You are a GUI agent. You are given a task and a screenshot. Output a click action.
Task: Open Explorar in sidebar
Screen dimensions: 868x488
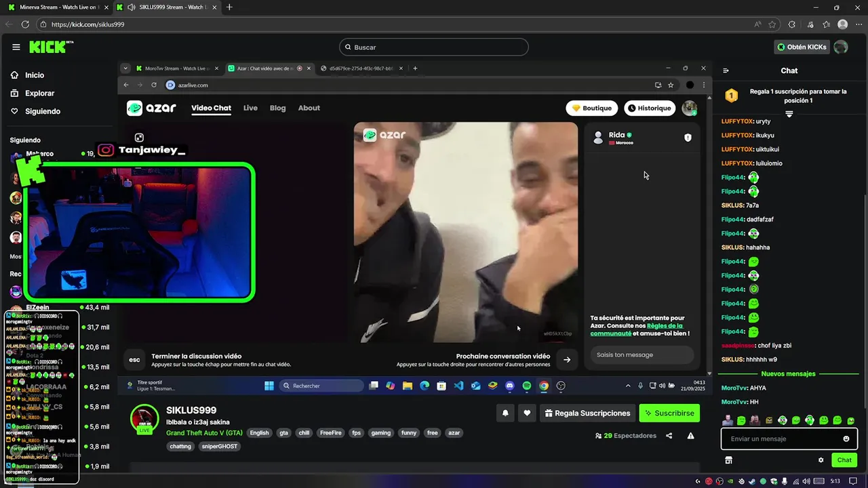pyautogui.click(x=33, y=94)
